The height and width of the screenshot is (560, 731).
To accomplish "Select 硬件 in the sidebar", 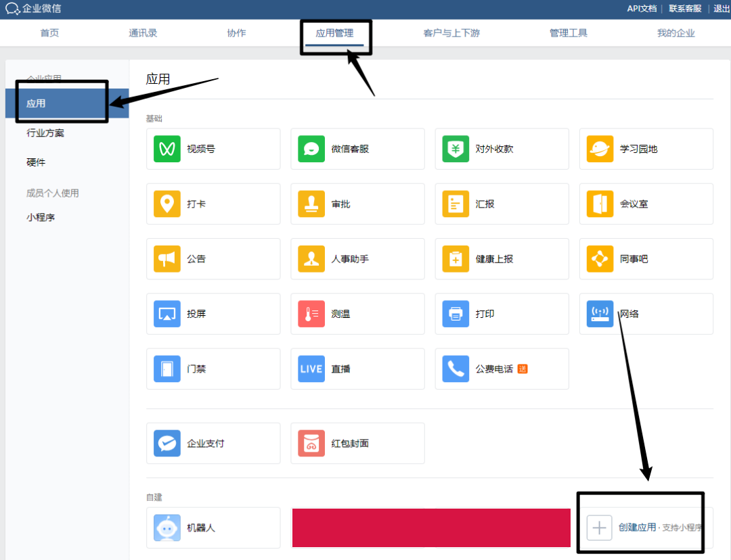I will pyautogui.click(x=36, y=162).
